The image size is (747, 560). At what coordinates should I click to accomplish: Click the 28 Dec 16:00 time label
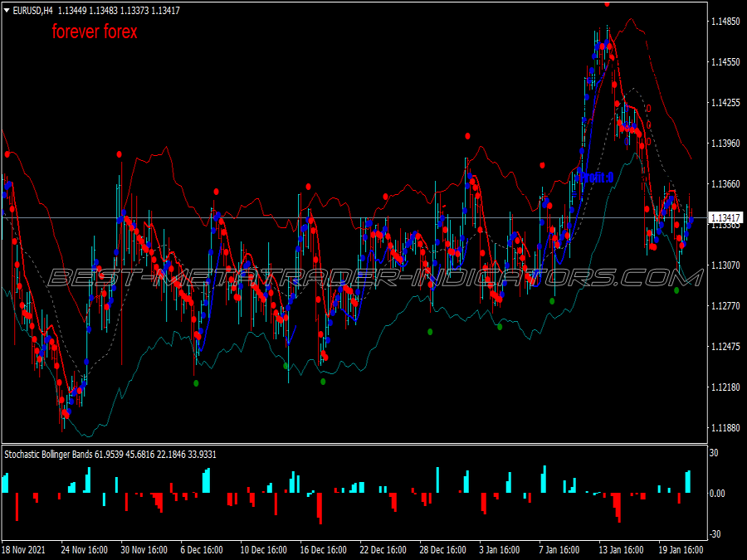(442, 549)
